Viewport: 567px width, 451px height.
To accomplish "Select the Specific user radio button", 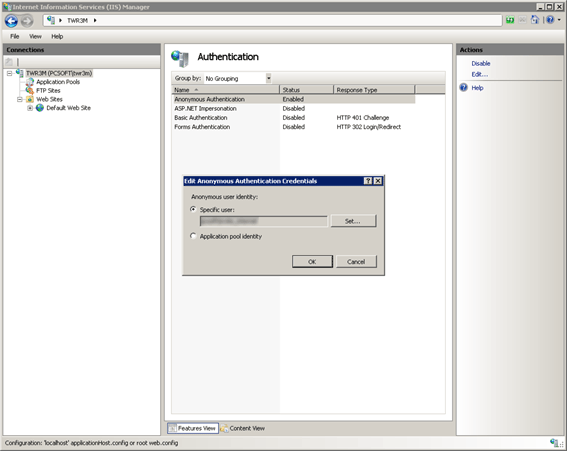I will tap(193, 209).
